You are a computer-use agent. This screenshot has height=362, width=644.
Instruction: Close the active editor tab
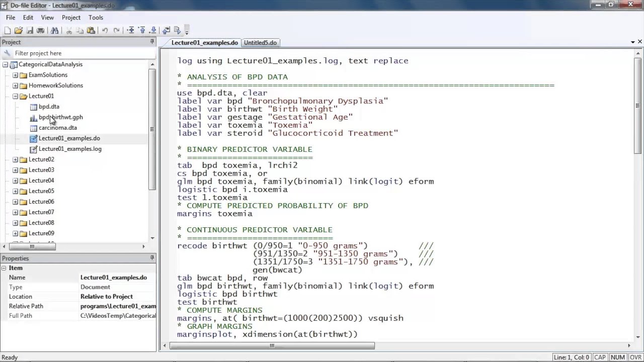[640, 42]
